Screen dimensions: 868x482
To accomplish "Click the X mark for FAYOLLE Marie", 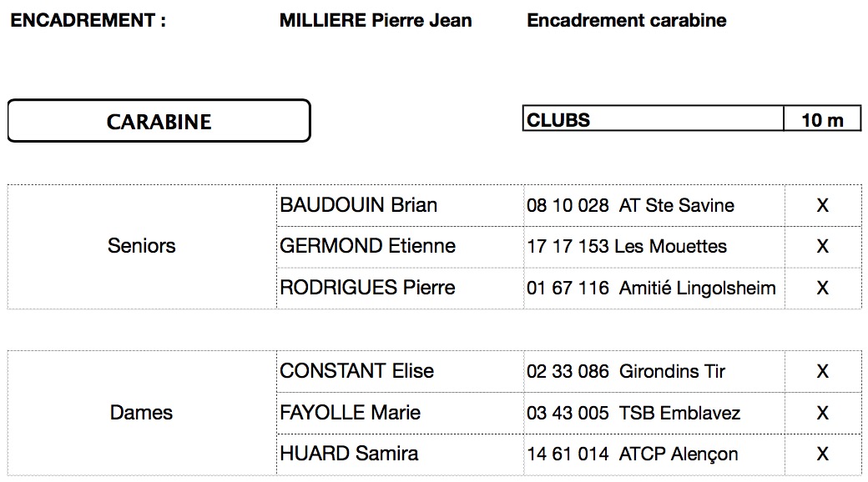I will click(x=823, y=413).
